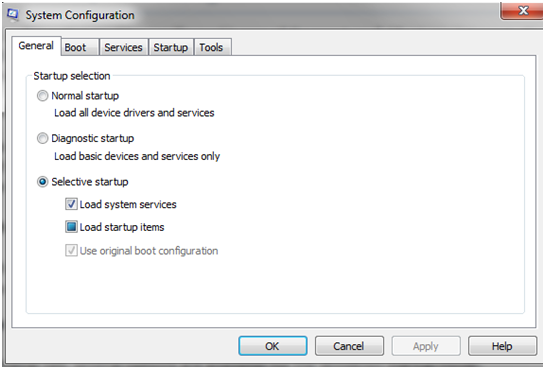Click Use original boot configuration checkbox

point(71,251)
